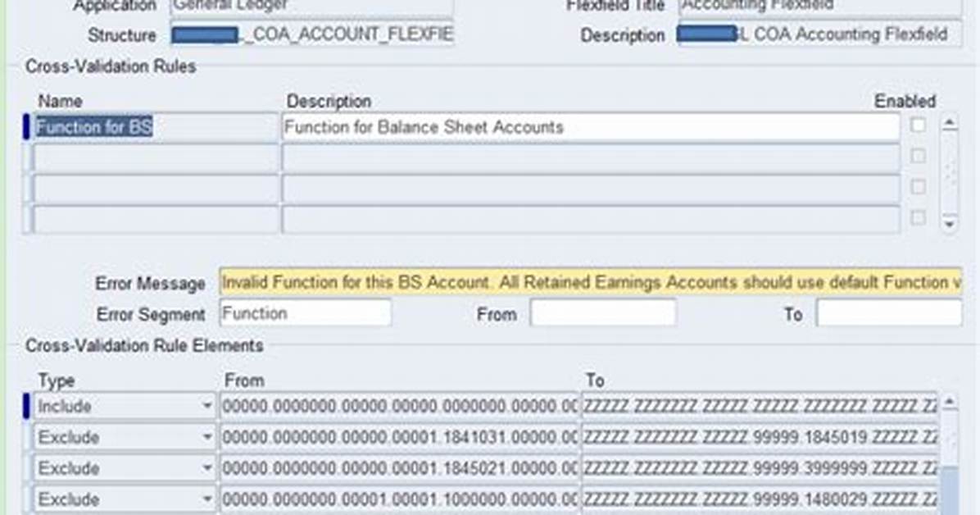The image size is (980, 515).
Task: Click Include row To value field
Action: pyautogui.click(x=760, y=406)
